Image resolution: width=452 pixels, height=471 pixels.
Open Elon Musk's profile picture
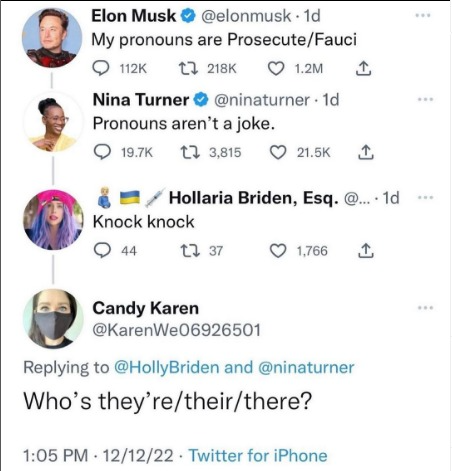[x=52, y=37]
